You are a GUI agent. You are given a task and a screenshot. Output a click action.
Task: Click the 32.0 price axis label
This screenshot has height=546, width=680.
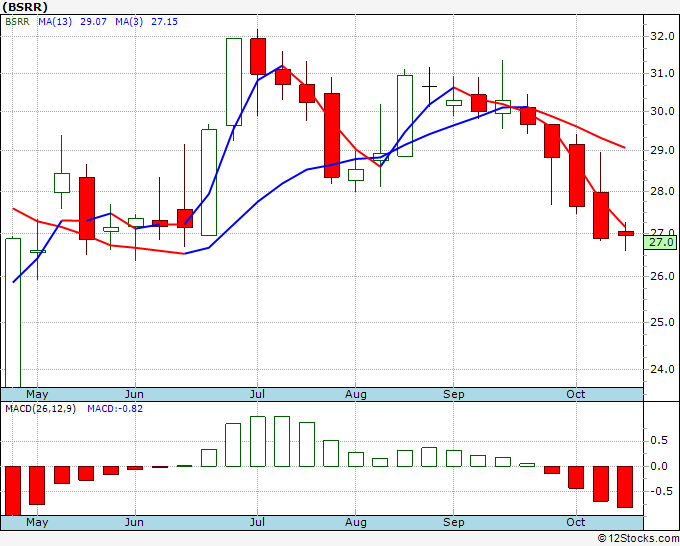coord(662,36)
